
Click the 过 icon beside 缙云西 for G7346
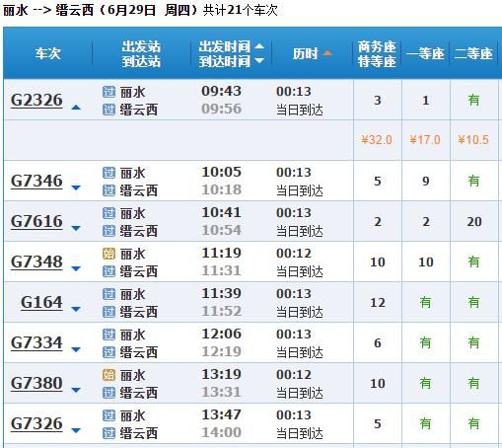tap(108, 190)
